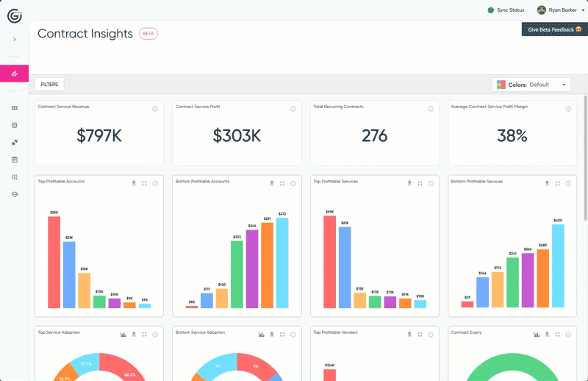
Task: Click the Gradient MSP logo icon
Action: (15, 16)
